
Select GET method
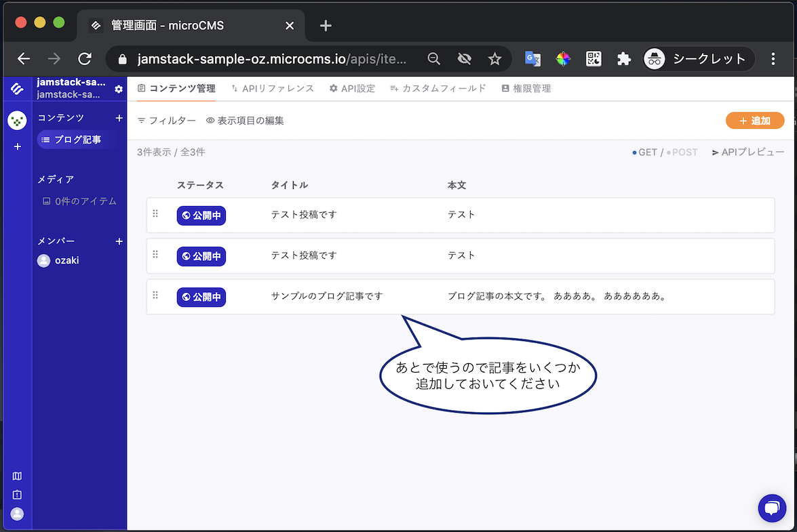644,152
